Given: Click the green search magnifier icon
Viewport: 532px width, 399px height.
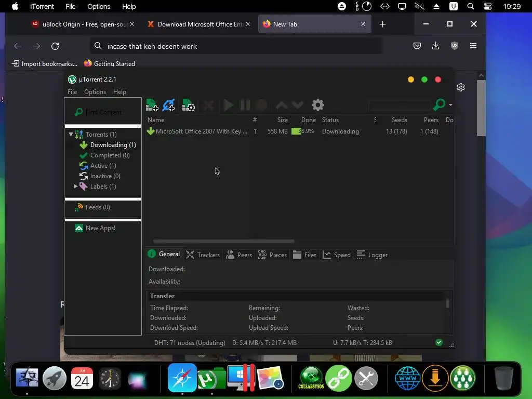Looking at the screenshot, I should click(x=439, y=105).
